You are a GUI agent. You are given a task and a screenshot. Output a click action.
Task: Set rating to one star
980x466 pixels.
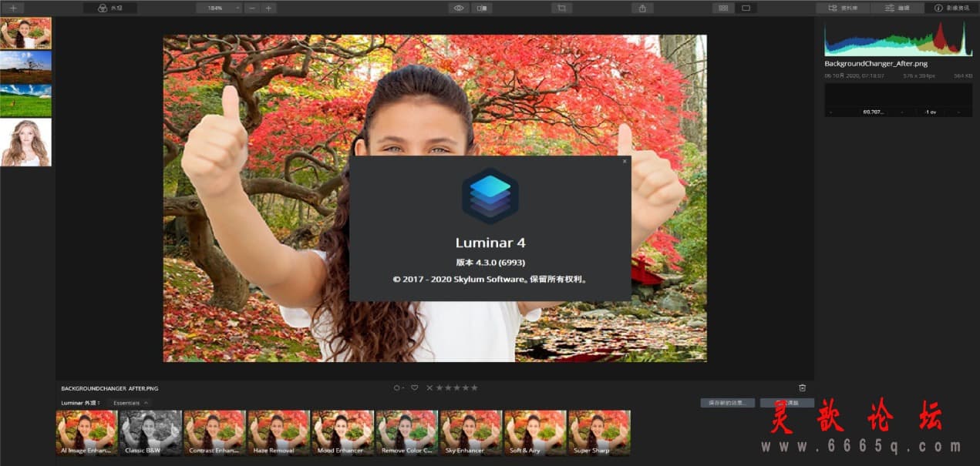click(439, 387)
